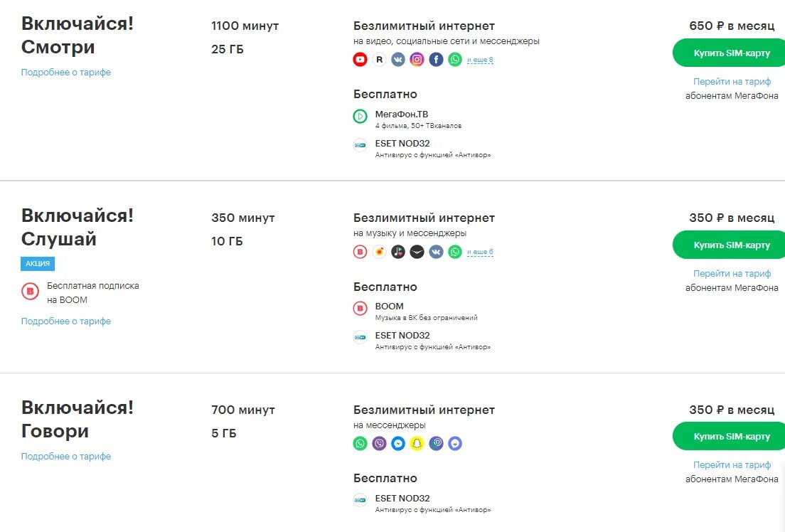The height and width of the screenshot is (532, 785).
Task: Click the YouTube icon in the Смотри tariff
Action: [x=360, y=60]
